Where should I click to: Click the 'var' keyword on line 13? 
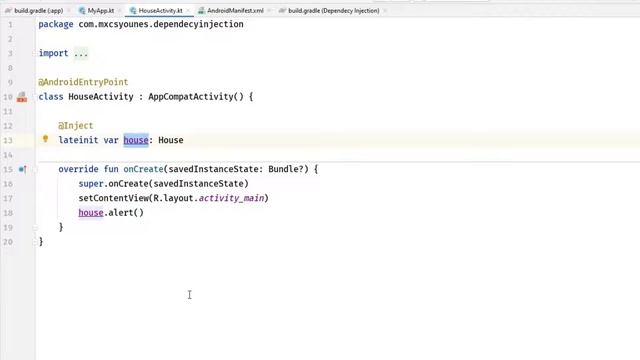pos(111,140)
